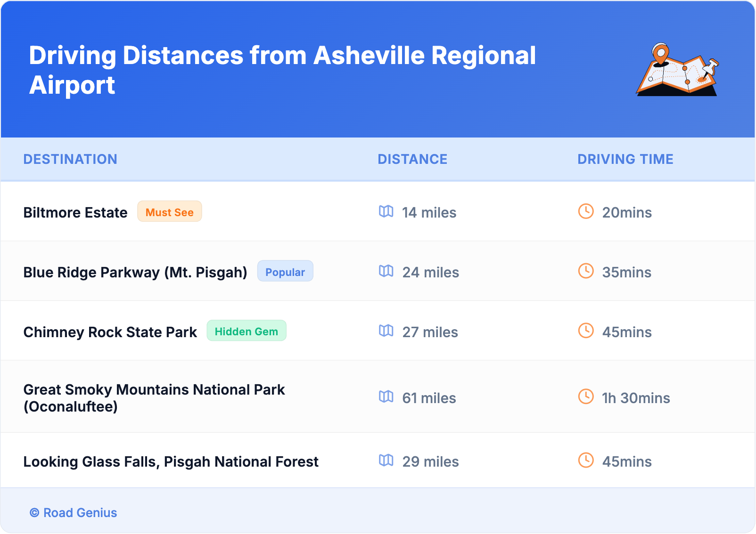Viewport: 756px width, 534px height.
Task: Click the Popular badge
Action: tap(285, 272)
